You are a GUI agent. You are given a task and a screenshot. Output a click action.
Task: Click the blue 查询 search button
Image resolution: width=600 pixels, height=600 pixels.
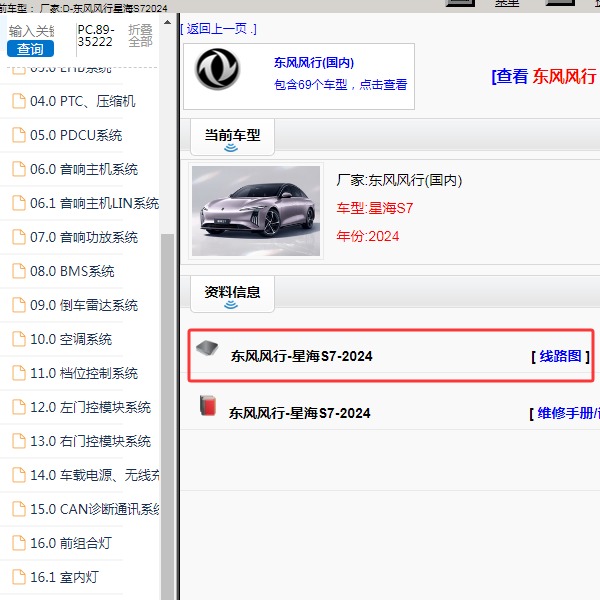pos(30,49)
